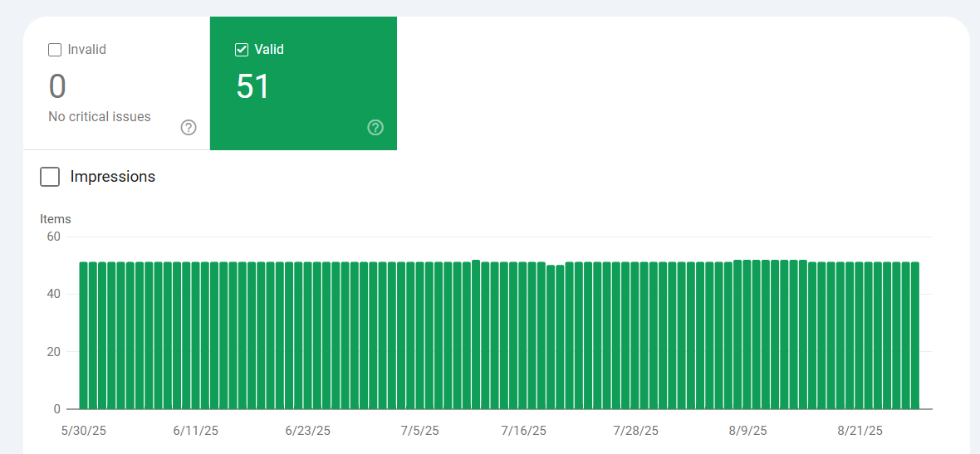Tick the Invalid checkbox

coord(54,50)
